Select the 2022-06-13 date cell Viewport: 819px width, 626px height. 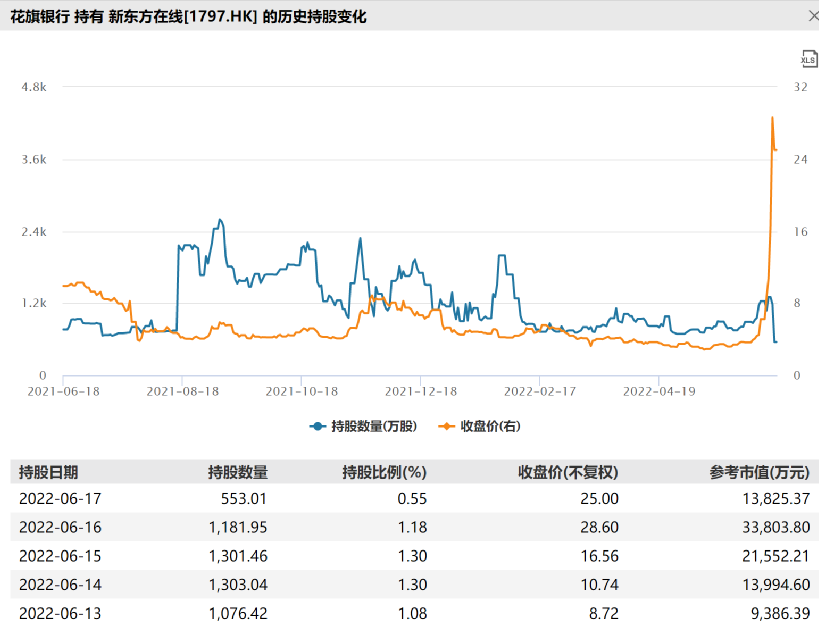click(x=60, y=613)
